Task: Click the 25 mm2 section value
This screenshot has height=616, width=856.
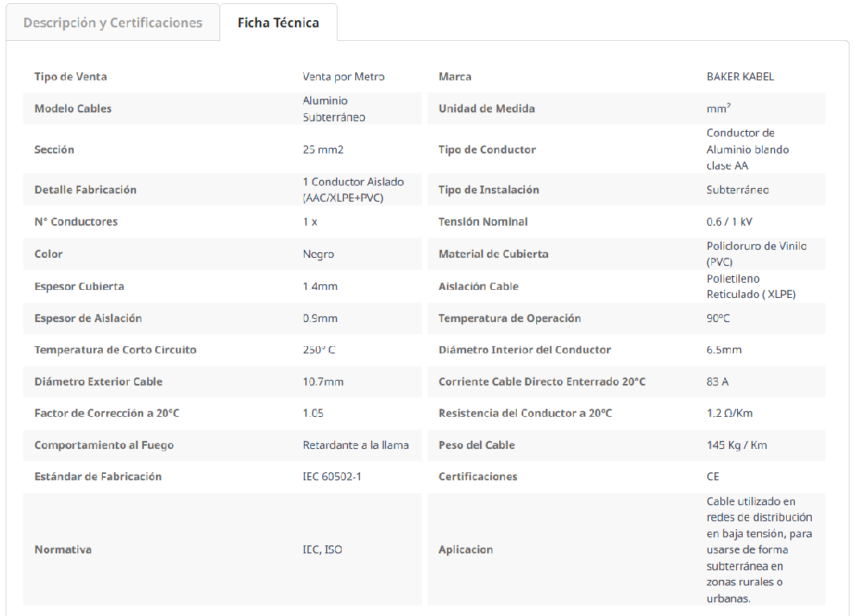Action: 323,150
